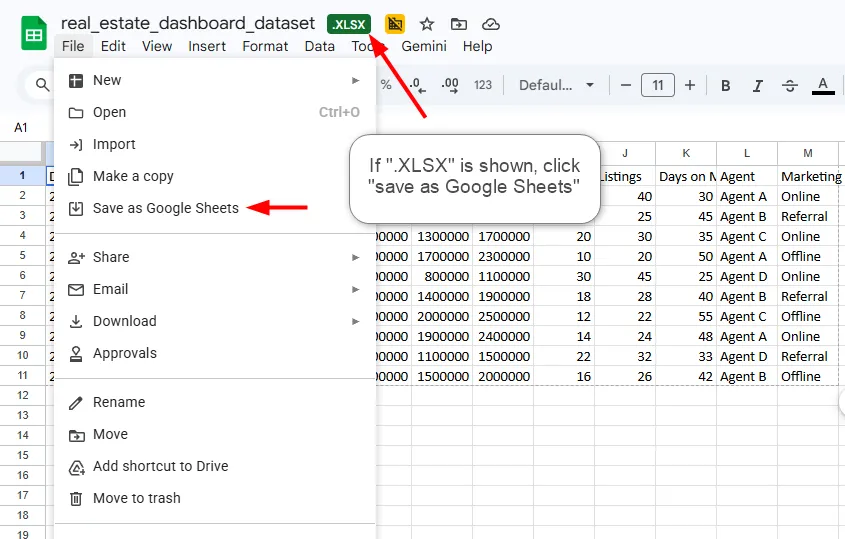The image size is (845, 539).
Task: Select Approvals menu entry
Action: [x=214, y=353]
